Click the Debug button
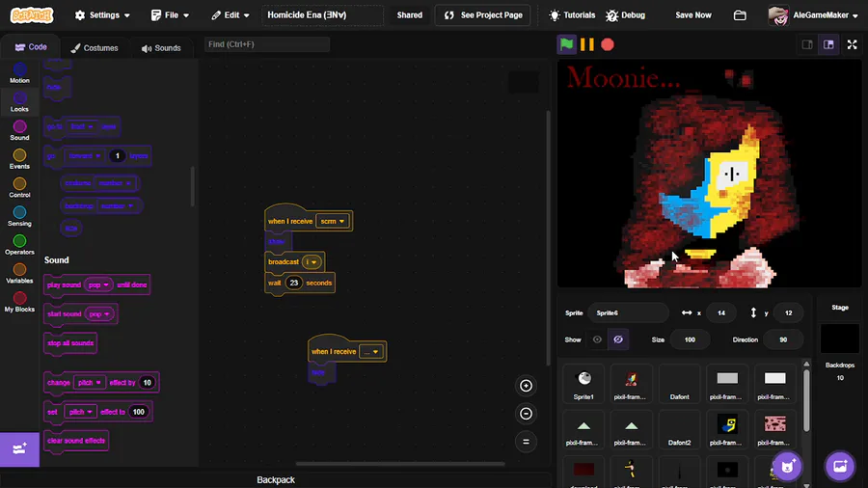Image resolution: width=868 pixels, height=488 pixels. [x=626, y=14]
